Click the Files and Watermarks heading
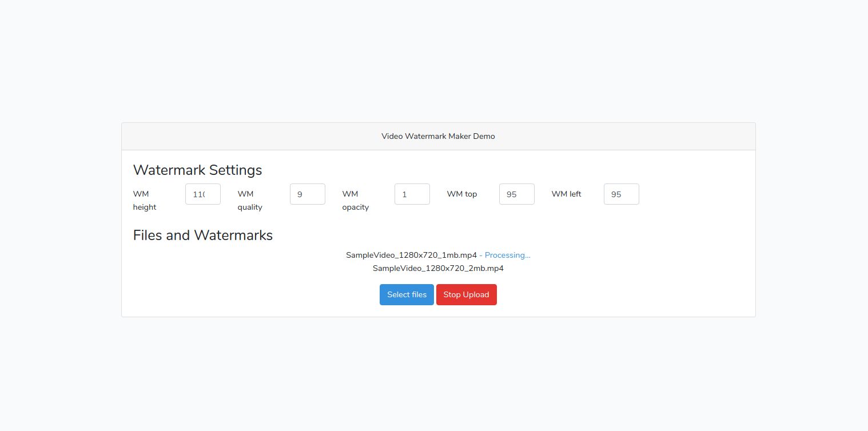 pyautogui.click(x=202, y=236)
